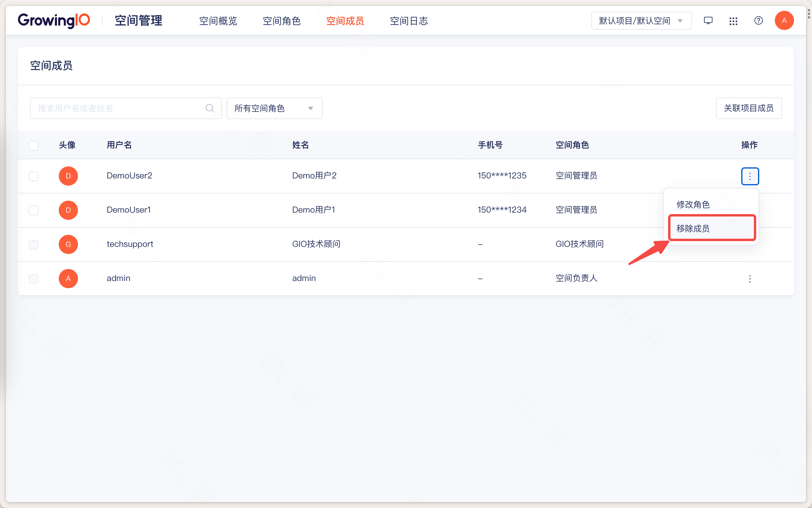This screenshot has height=508, width=812.
Task: Click name Demo用户1
Action: click(313, 210)
